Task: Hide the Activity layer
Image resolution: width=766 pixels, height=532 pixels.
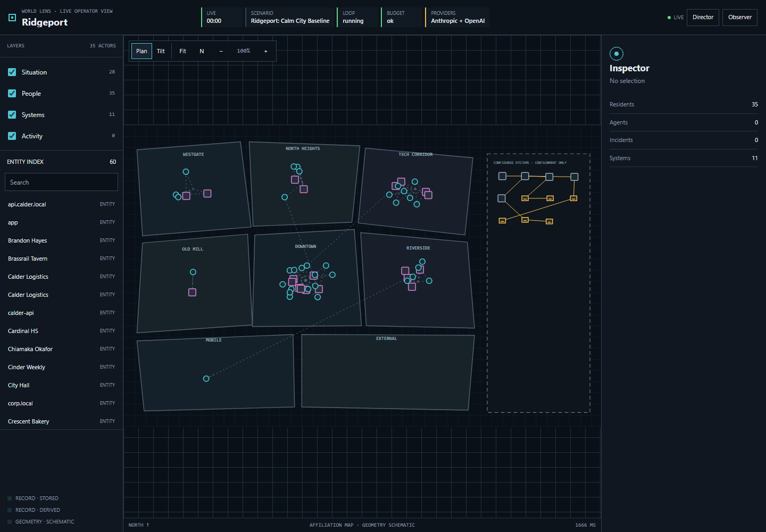Action: click(x=12, y=136)
